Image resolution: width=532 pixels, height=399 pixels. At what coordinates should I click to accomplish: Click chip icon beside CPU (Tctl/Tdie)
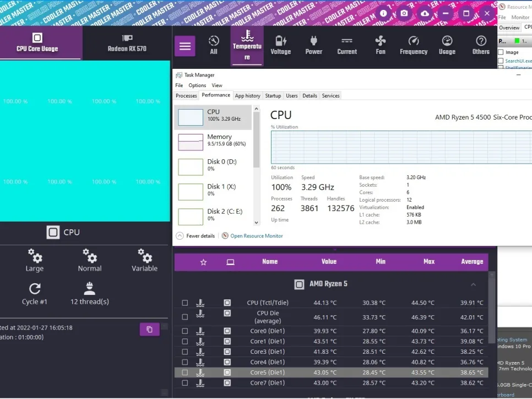227,303
